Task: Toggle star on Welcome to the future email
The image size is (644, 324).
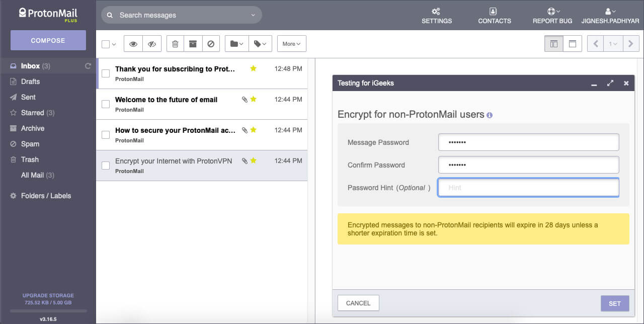Action: pyautogui.click(x=253, y=99)
